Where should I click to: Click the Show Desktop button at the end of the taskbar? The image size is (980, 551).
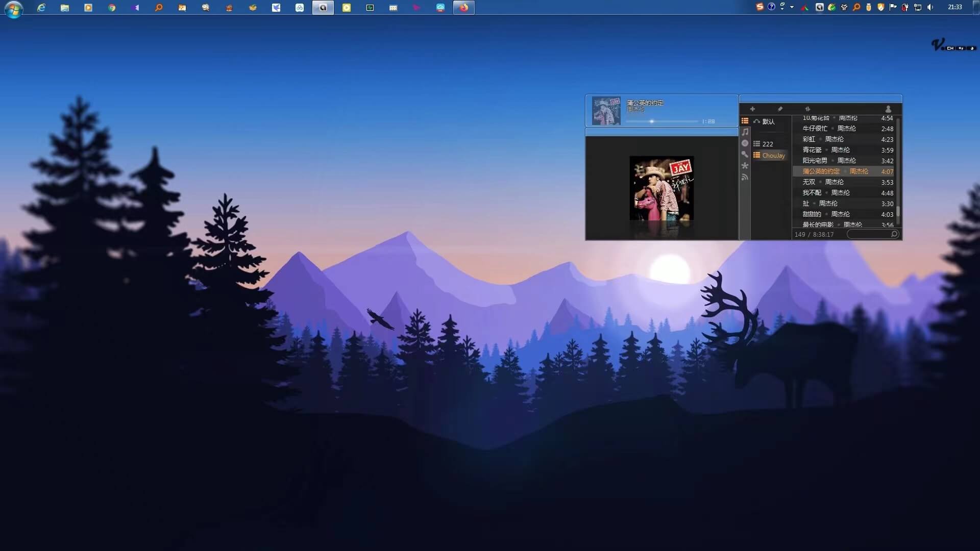[975, 7]
